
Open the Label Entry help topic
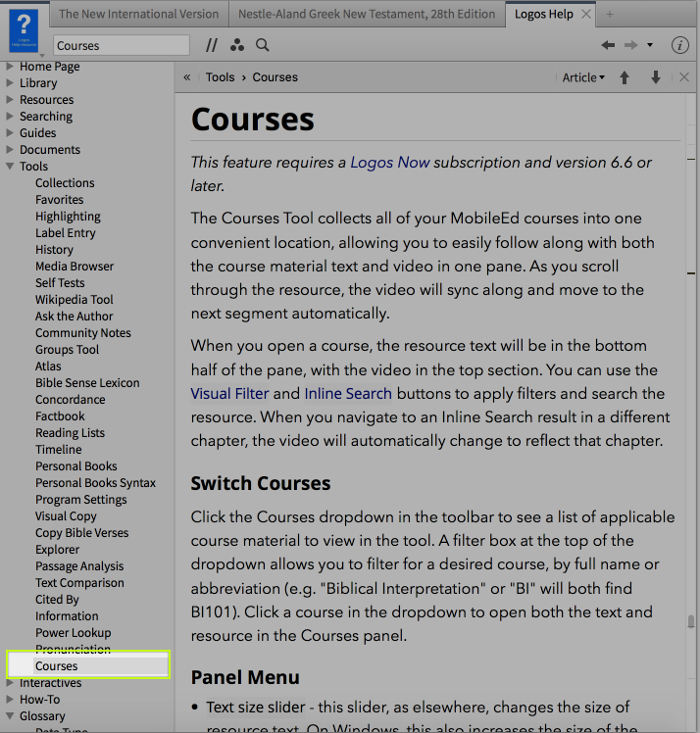(66, 233)
